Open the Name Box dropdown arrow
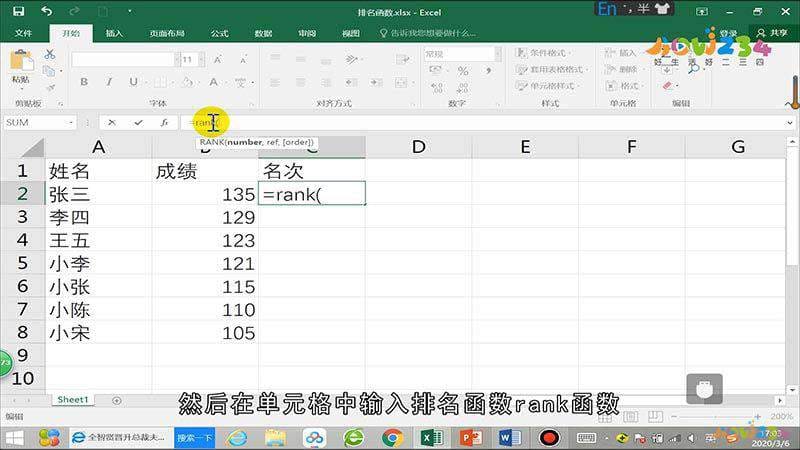 click(x=71, y=122)
